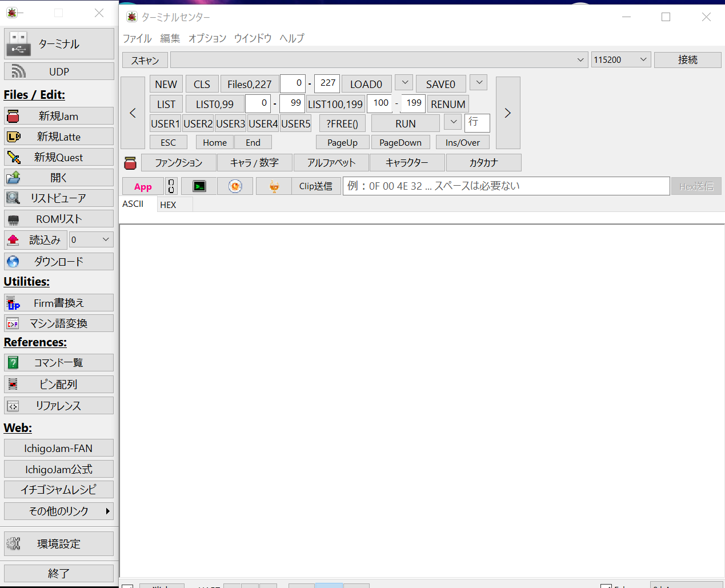Open the slot dropdown beside 読込み
Viewport: 725px width, 588px height.
click(91, 239)
